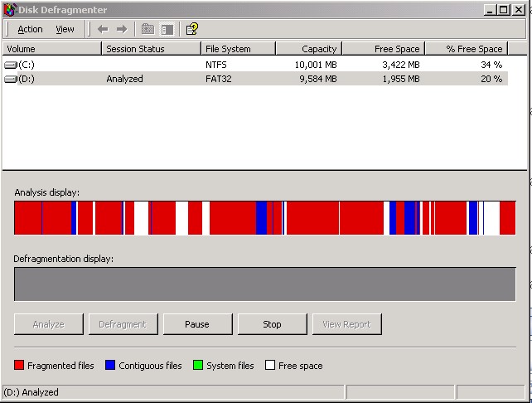The image size is (532, 403).
Task: Click the white Free space legend swatch
Action: pos(270,365)
